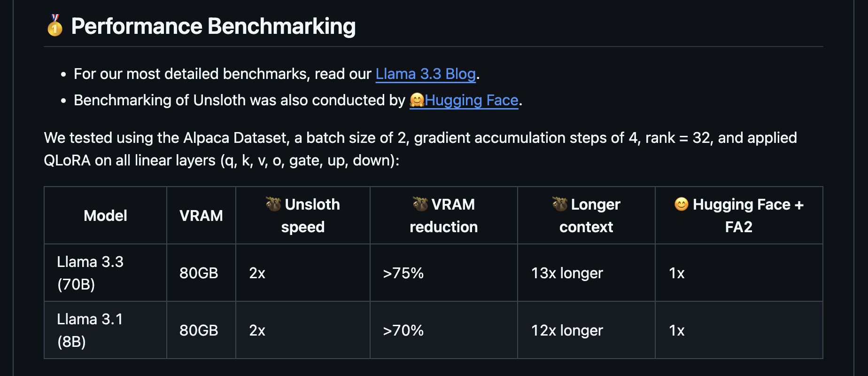Click the sloth icon beside VRAM reduction

[420, 204]
